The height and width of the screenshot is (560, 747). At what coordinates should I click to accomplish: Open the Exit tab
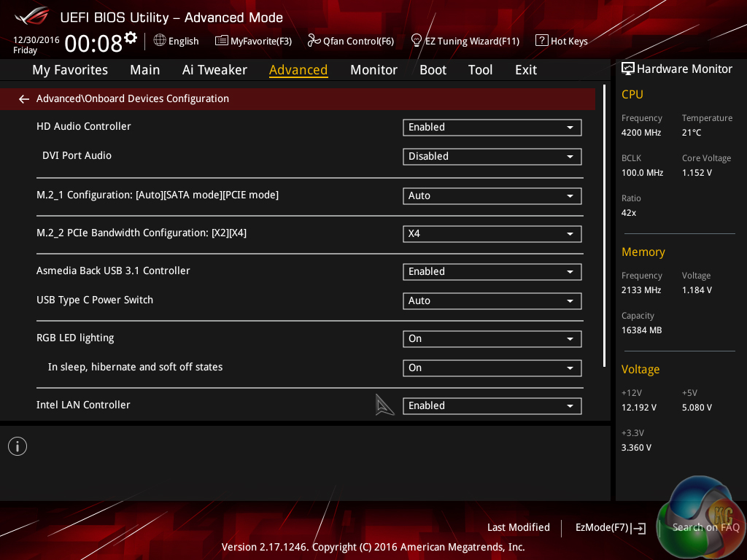click(526, 70)
